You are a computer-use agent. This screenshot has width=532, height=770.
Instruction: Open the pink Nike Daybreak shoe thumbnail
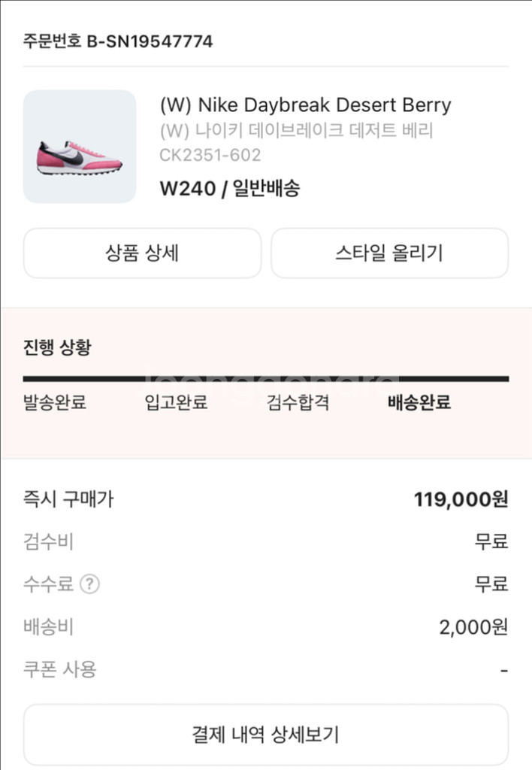click(x=80, y=147)
